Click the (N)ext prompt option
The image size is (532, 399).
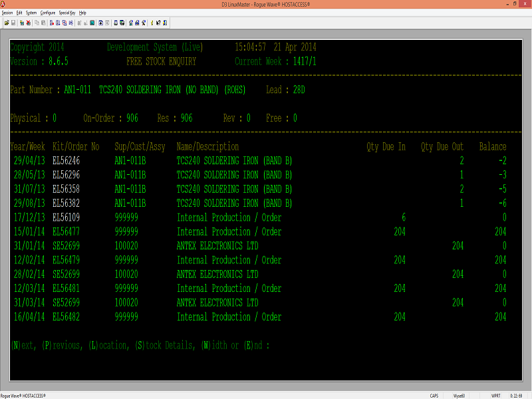coord(23,345)
